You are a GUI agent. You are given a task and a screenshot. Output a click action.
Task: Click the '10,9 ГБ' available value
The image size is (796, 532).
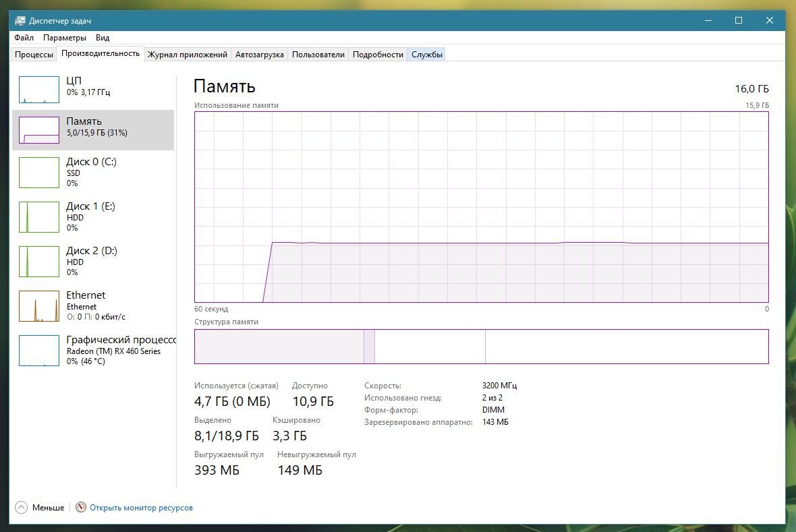(313, 402)
